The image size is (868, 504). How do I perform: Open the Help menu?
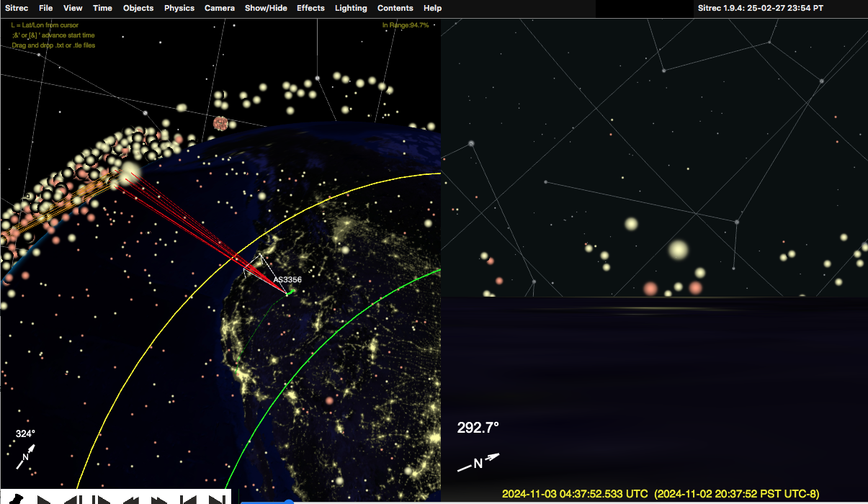433,8
